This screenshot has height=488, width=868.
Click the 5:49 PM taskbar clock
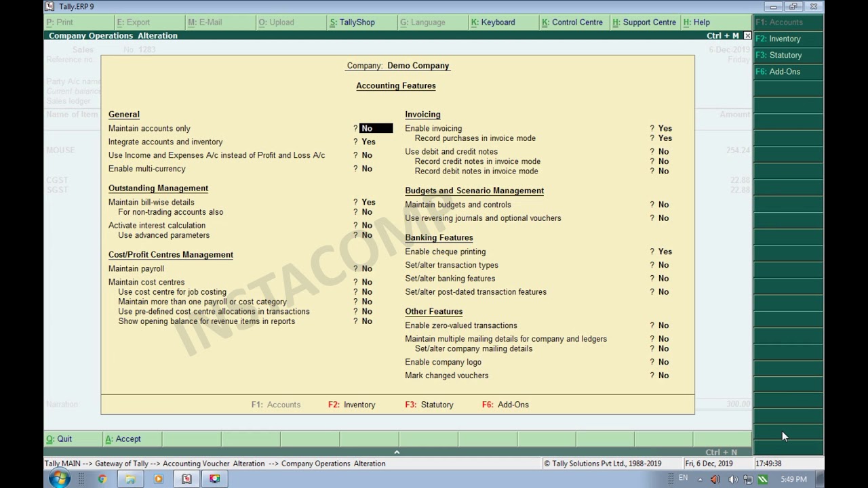[x=793, y=479]
